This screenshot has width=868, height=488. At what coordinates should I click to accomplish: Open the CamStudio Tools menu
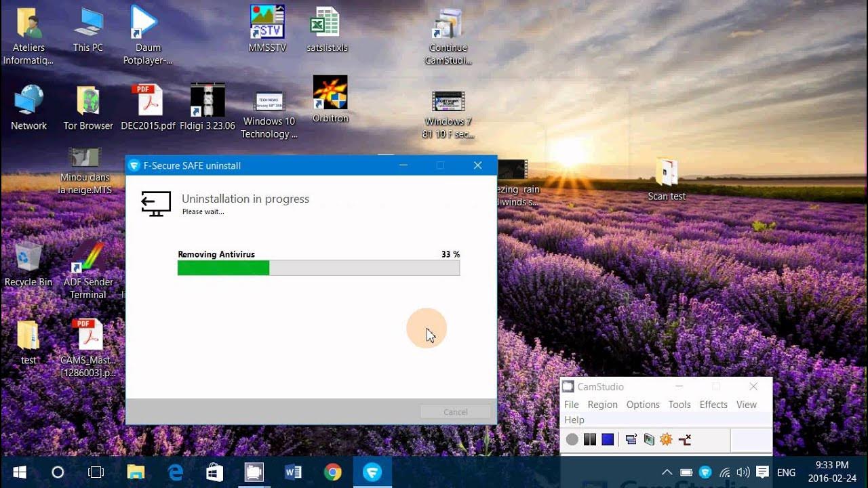(x=679, y=405)
